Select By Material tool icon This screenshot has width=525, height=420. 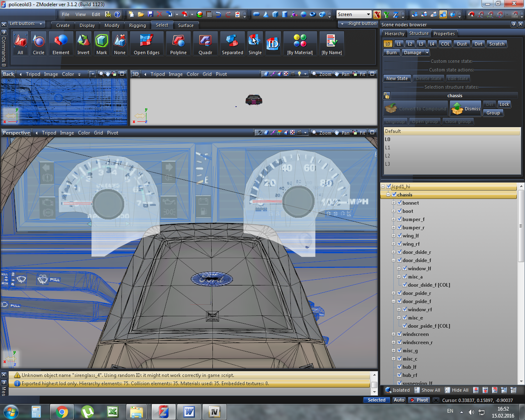[300, 43]
